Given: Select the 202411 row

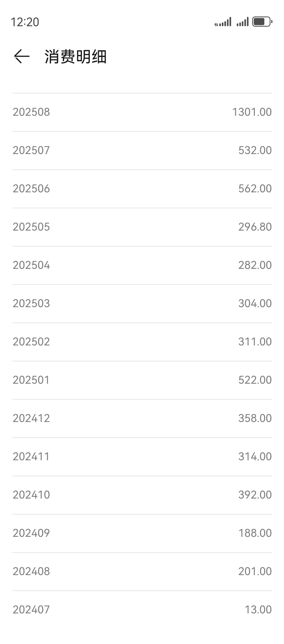Looking at the screenshot, I should (x=142, y=457).
